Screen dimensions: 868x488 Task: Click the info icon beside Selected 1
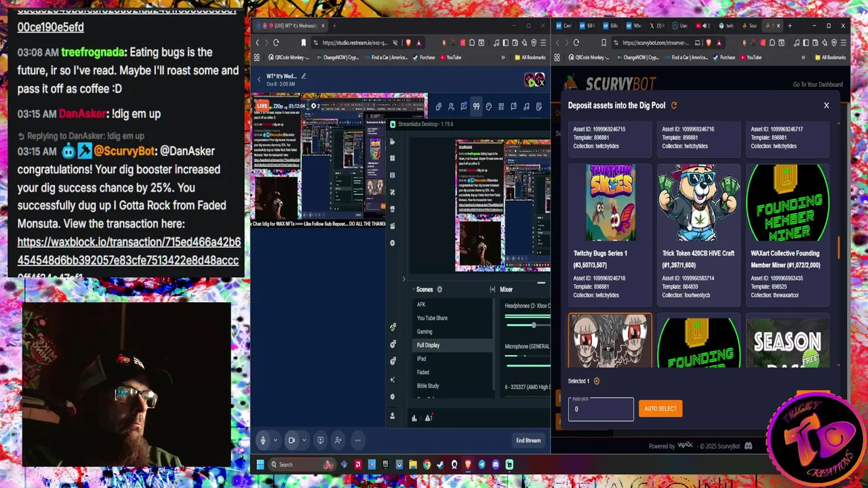coord(597,381)
